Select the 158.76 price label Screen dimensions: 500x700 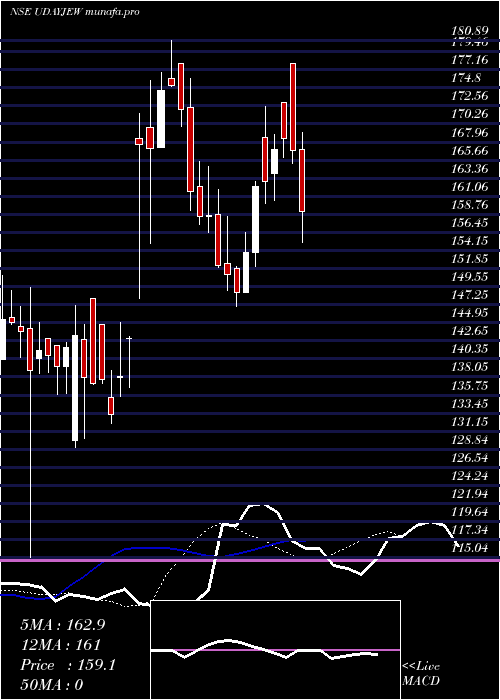pos(470,205)
